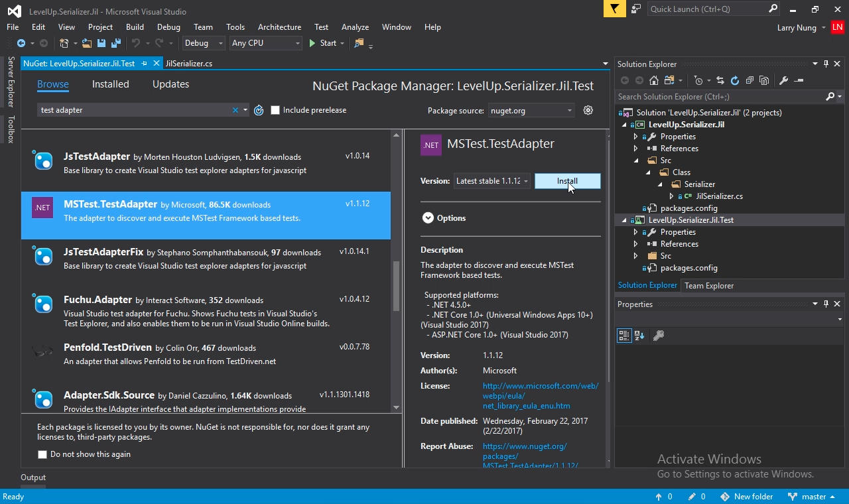The height and width of the screenshot is (504, 849).
Task: Open the search history dropdown arrow
Action: (x=245, y=110)
